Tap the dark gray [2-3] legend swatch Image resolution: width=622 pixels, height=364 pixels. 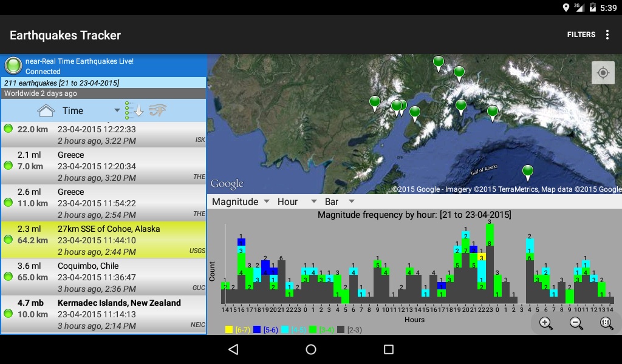(x=341, y=329)
